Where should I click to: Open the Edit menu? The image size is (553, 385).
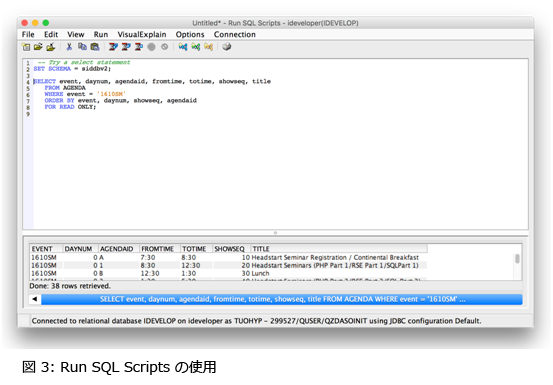coord(51,34)
